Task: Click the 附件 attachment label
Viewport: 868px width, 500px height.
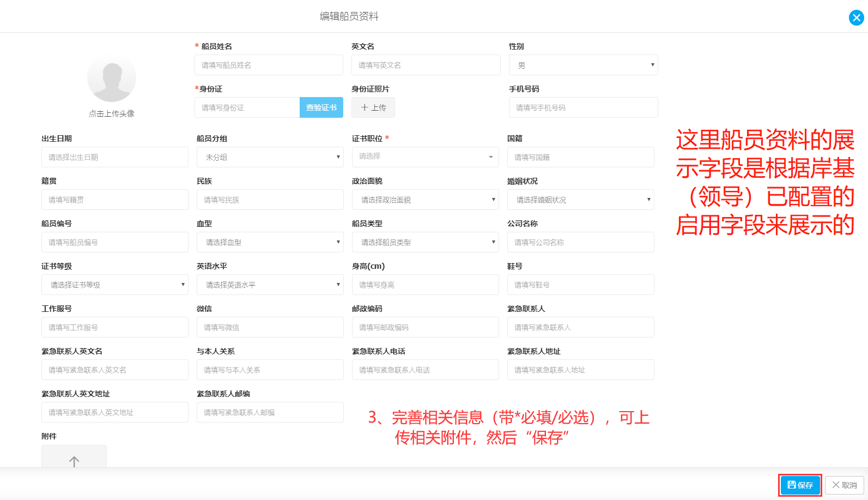Action: 49,436
